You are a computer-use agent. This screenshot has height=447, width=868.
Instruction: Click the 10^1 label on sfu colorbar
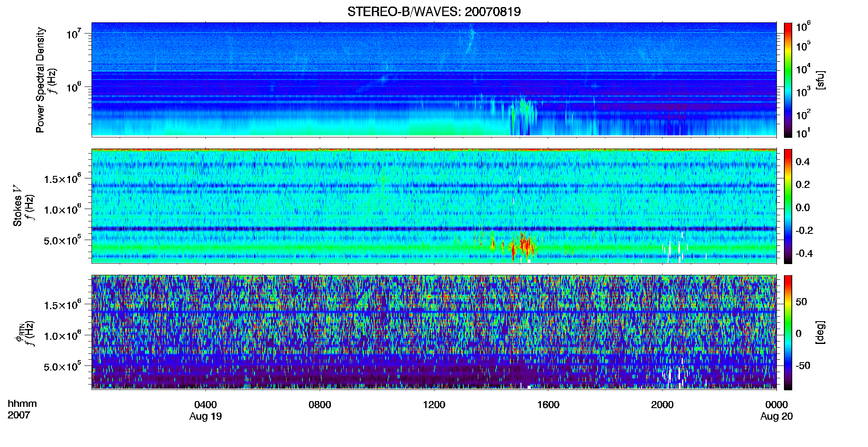pyautogui.click(x=803, y=133)
